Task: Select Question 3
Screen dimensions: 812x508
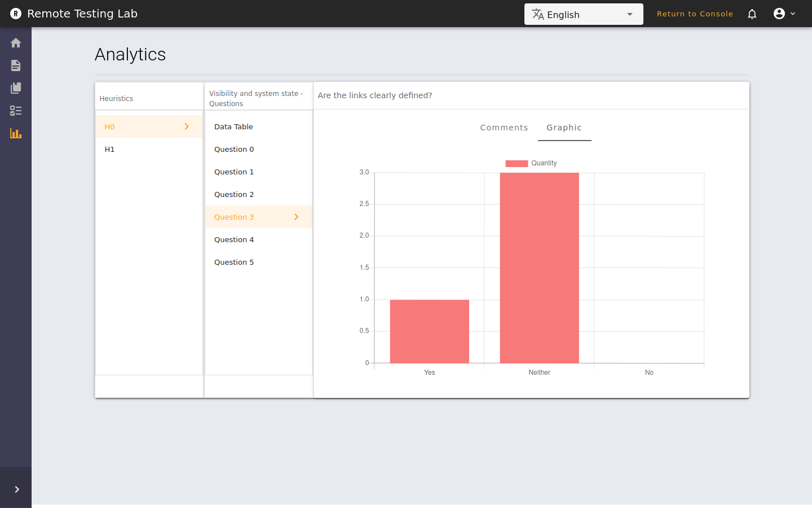Action: (258, 217)
